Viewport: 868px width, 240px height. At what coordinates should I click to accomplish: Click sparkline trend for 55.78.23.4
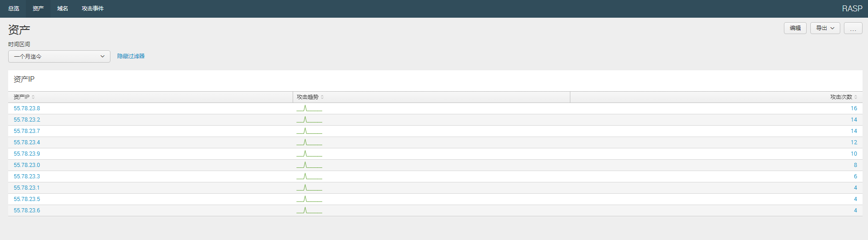pyautogui.click(x=309, y=142)
